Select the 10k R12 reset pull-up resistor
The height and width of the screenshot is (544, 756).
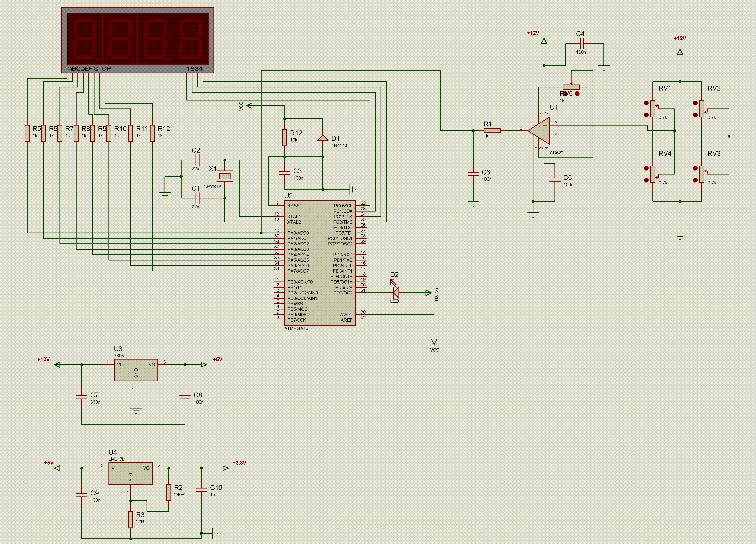(x=284, y=137)
